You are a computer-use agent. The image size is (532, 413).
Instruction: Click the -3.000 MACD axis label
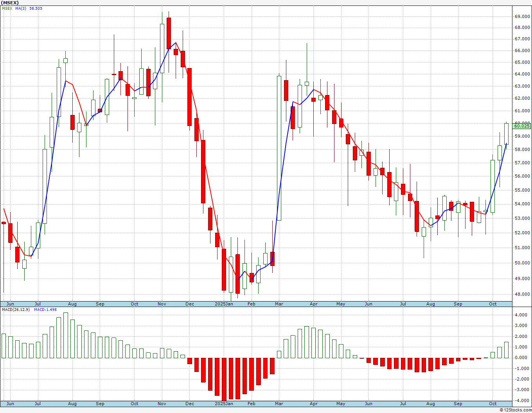coord(523,390)
